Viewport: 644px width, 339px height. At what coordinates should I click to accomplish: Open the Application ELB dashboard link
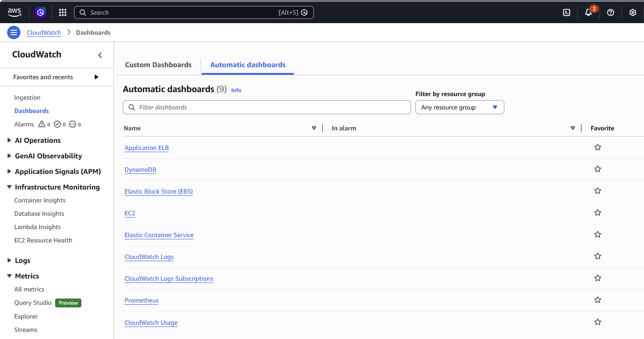147,148
